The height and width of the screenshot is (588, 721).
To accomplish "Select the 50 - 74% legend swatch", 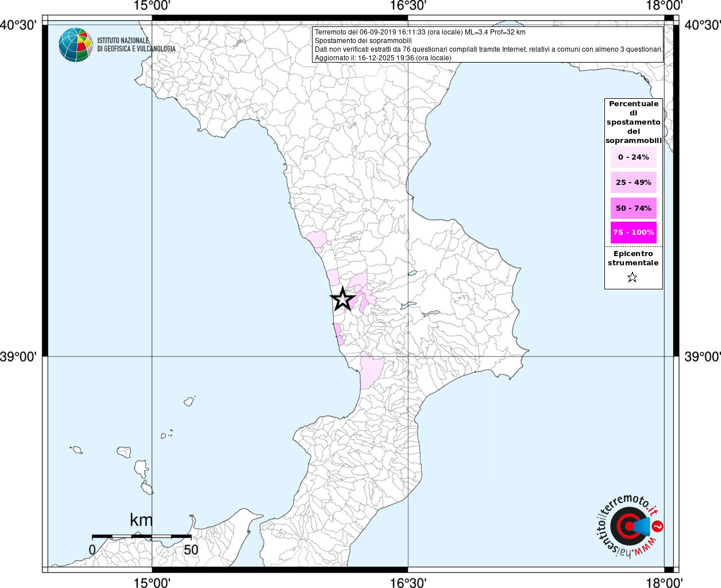I will [634, 208].
